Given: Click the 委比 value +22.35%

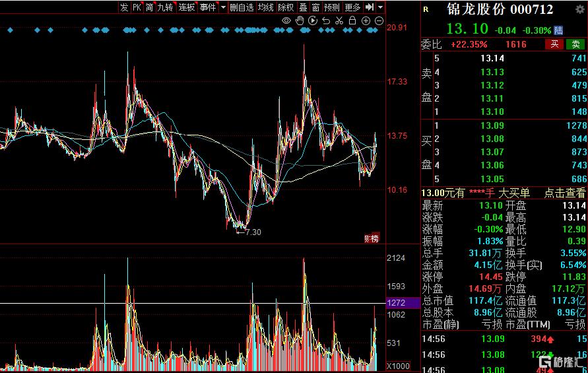Looking at the screenshot, I should coord(469,44).
